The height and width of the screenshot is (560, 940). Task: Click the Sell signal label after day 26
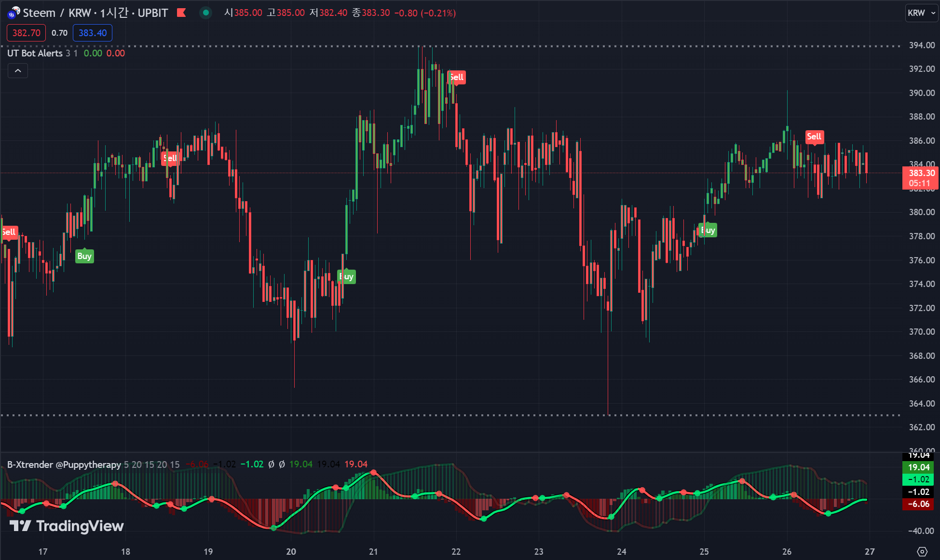[x=814, y=137]
